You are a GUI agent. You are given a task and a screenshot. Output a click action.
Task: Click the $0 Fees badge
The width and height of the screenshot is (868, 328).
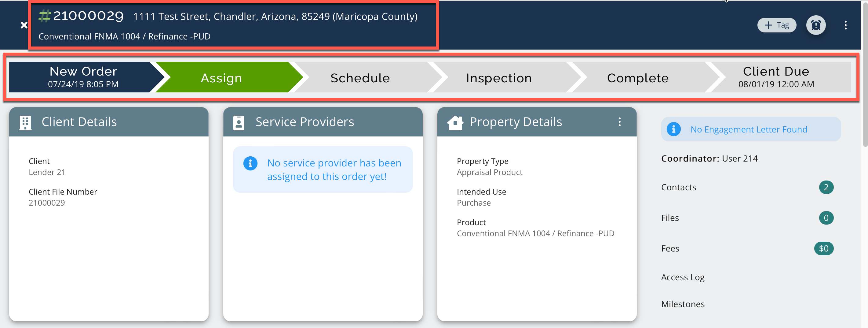click(823, 249)
